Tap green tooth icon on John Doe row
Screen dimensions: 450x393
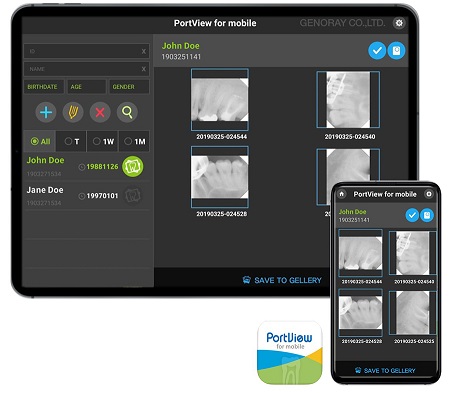click(133, 166)
